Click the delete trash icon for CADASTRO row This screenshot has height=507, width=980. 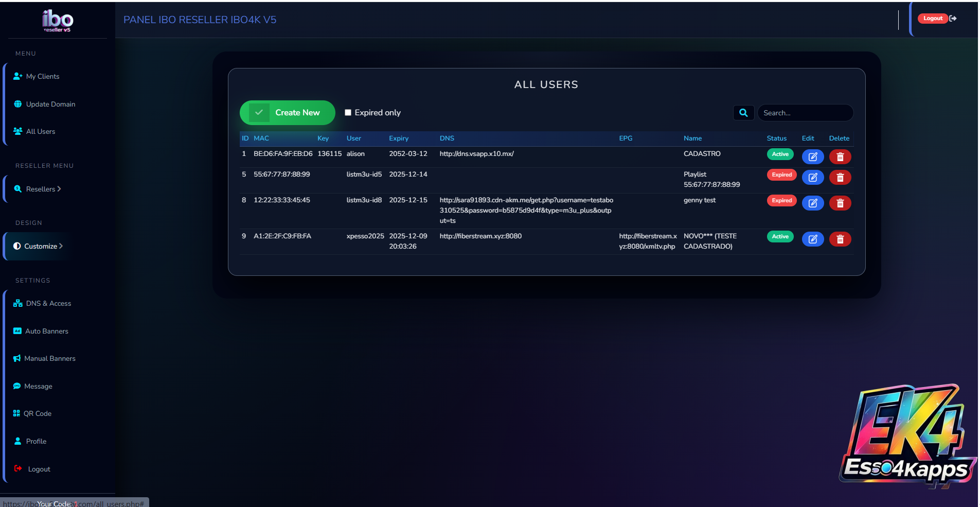click(x=840, y=157)
